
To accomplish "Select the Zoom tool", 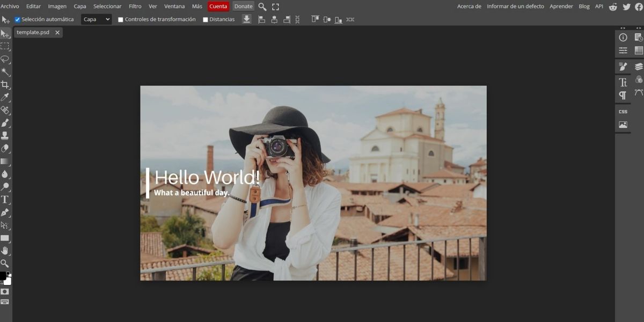I will 5,264.
